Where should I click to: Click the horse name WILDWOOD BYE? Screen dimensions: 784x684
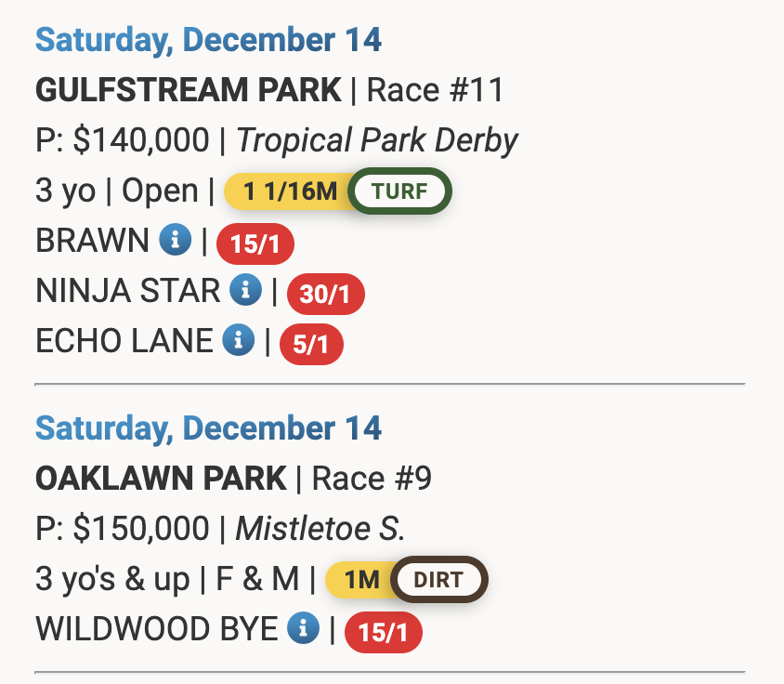[x=156, y=629]
